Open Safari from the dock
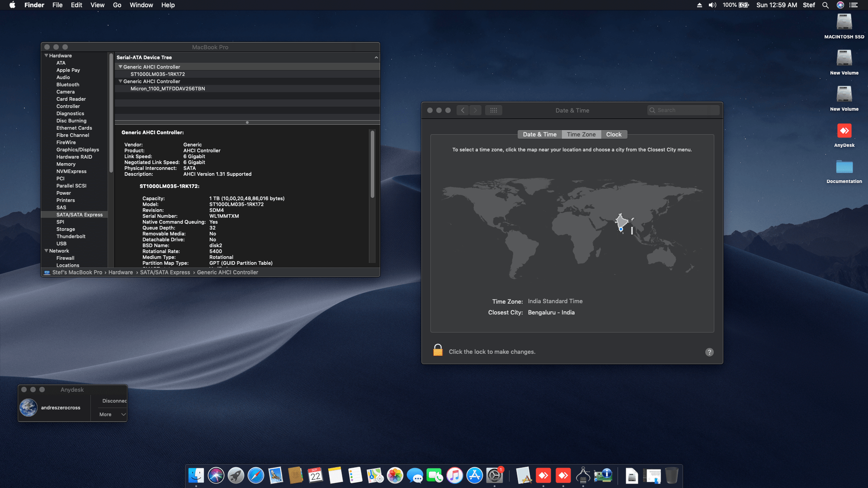 256,475
